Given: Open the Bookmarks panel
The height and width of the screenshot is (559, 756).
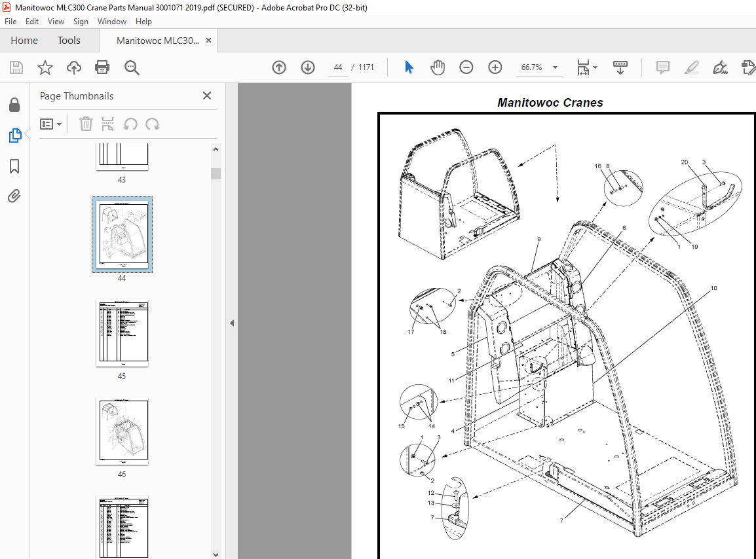Looking at the screenshot, I should [x=14, y=166].
